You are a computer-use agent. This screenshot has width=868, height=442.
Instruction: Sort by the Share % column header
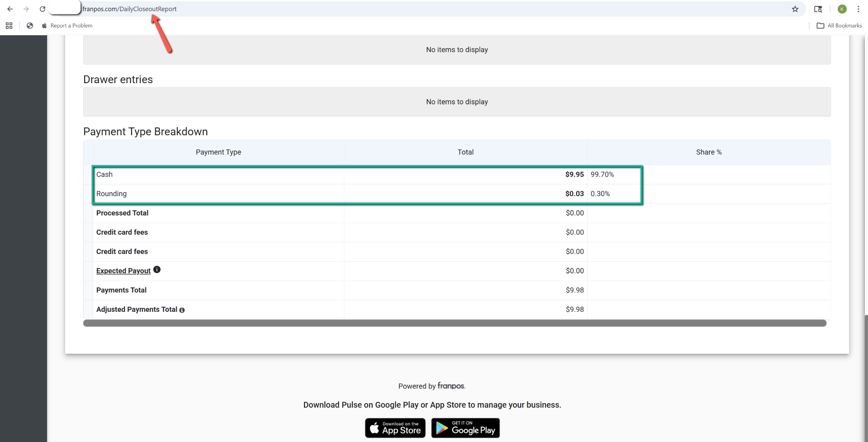coord(708,152)
